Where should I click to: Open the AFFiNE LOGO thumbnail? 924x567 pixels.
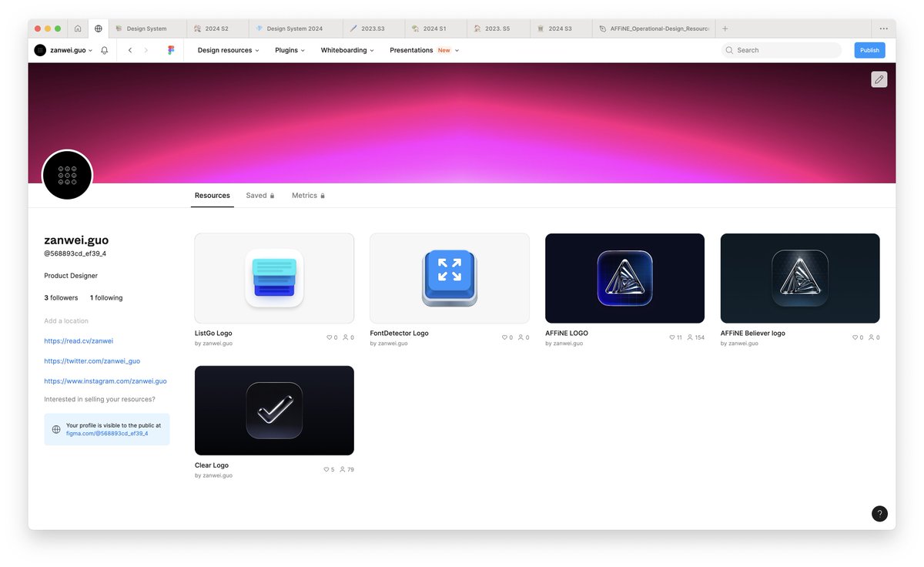[624, 278]
